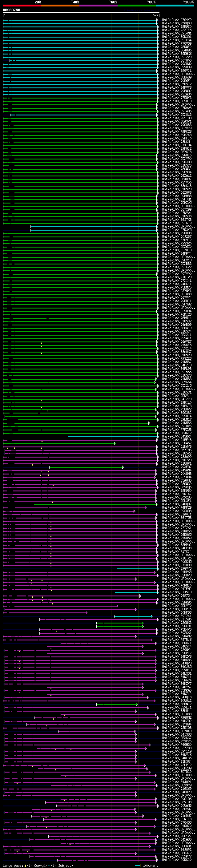This screenshot has width=197, height=868.
Task: Click the ~60% legend label
Action: [113, 2]
